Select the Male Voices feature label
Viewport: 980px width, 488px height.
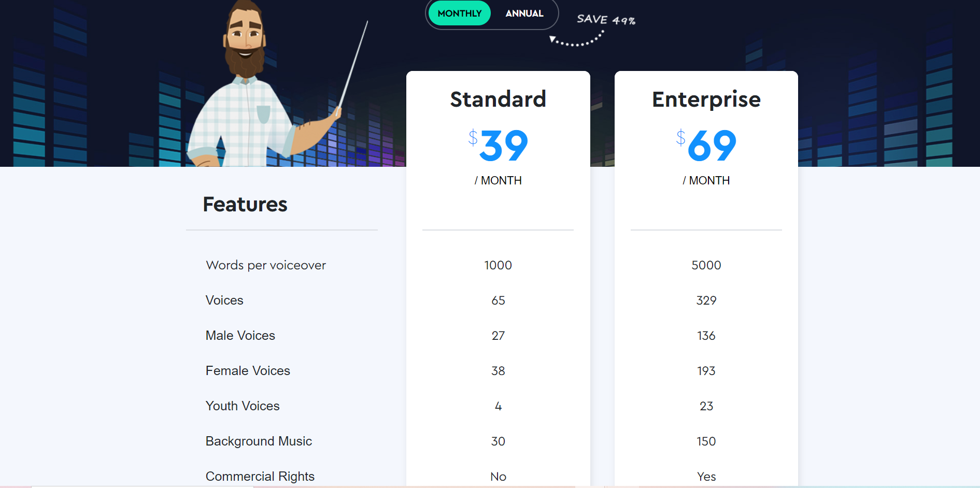pyautogui.click(x=240, y=336)
